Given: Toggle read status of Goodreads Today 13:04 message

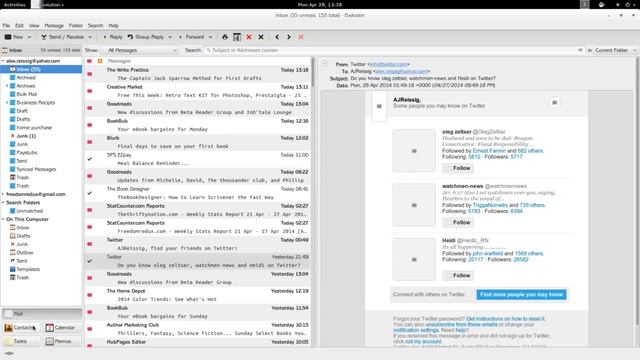Looking at the screenshot, I should tap(89, 108).
